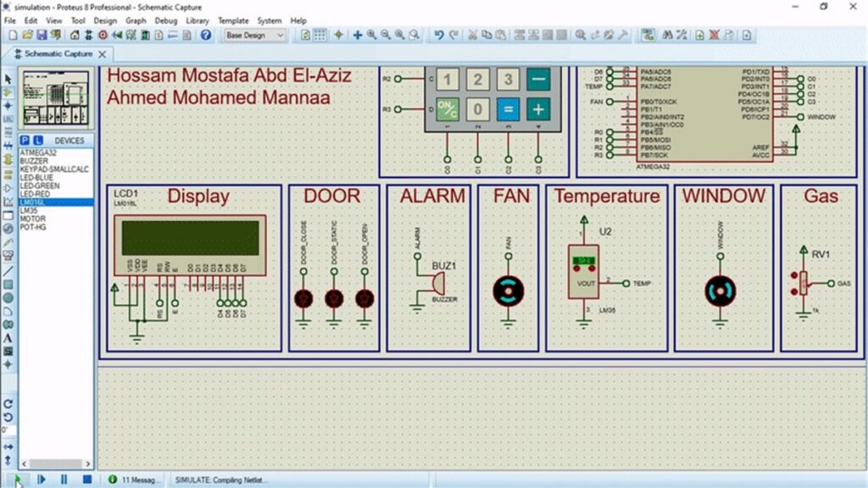868x488 pixels.
Task: Click the P pick devices button
Action: [x=25, y=141]
